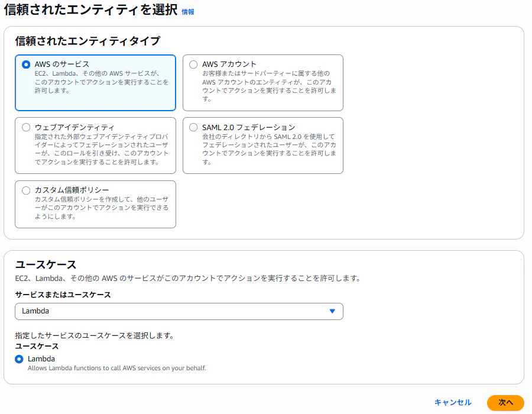
Task: Click the キャンセル link
Action: point(453,402)
